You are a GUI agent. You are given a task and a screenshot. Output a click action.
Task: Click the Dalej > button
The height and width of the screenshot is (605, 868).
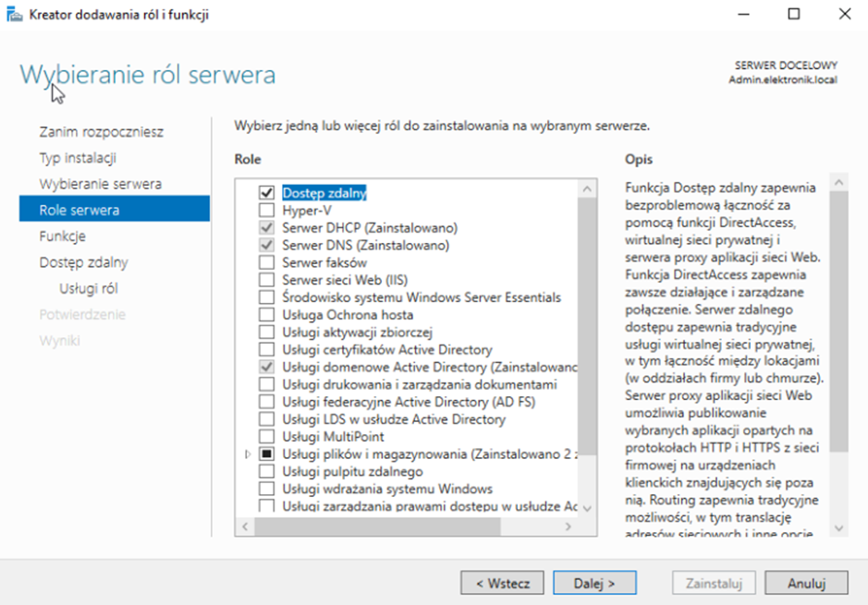(x=594, y=583)
